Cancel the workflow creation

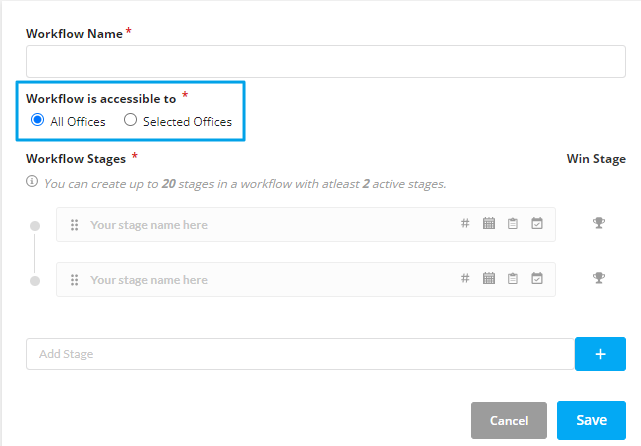(x=509, y=421)
